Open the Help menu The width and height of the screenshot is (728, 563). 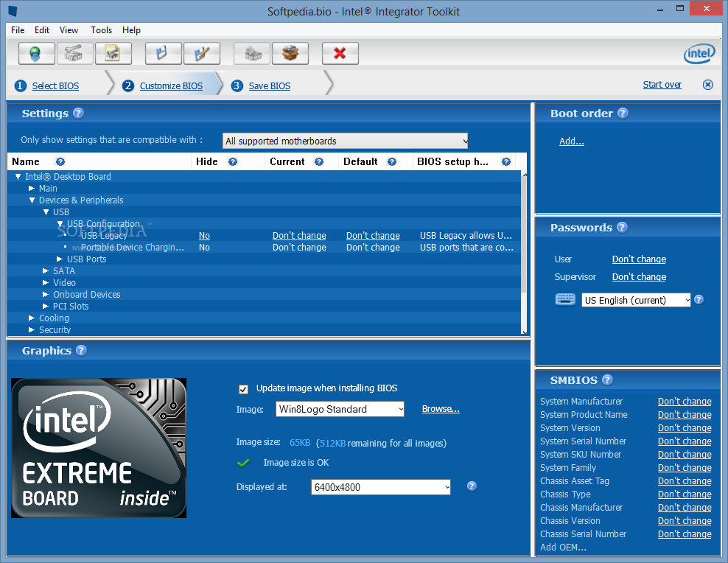(131, 30)
